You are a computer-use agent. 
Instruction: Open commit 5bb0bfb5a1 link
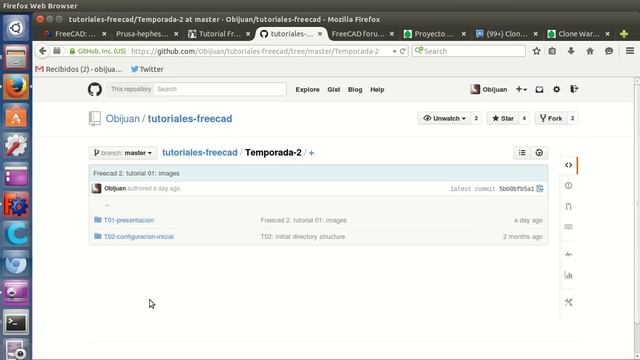pyautogui.click(x=516, y=189)
